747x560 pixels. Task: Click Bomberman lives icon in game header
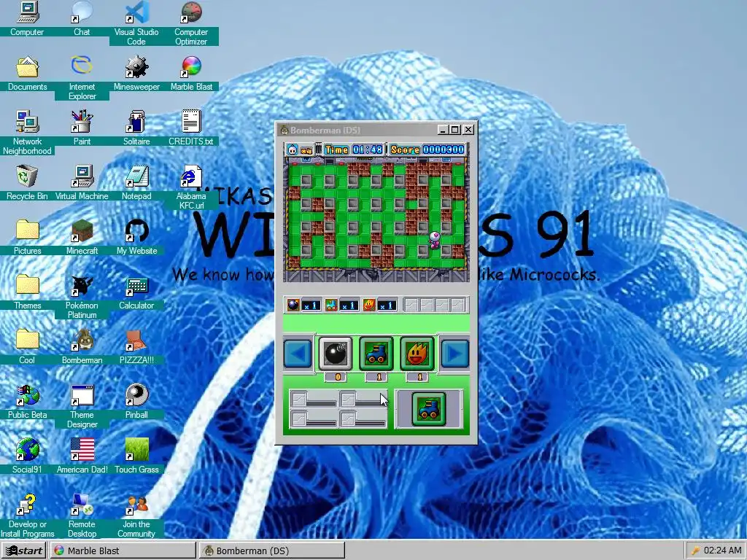(293, 150)
